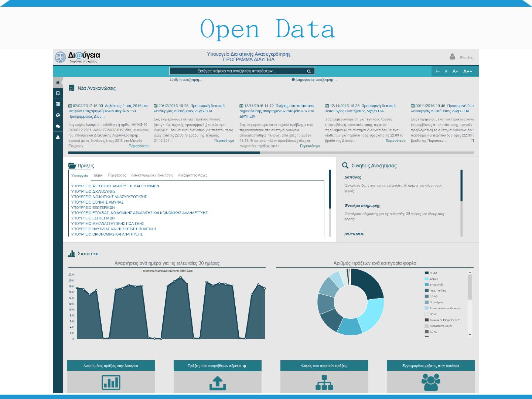Select the ΔΙΟΡΙΣΜΟΣ common search
532x399 pixels.
coord(354,234)
